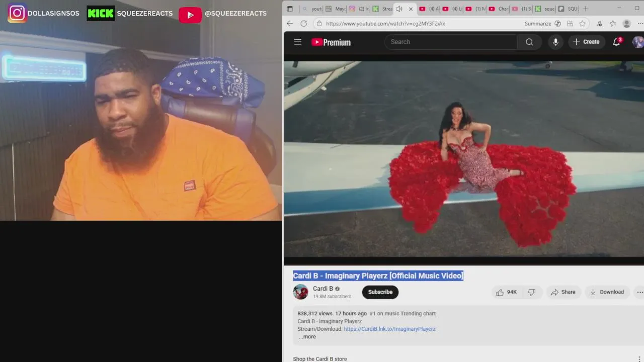644x362 pixels.
Task: Open the browser profile avatar
Action: [626, 24]
